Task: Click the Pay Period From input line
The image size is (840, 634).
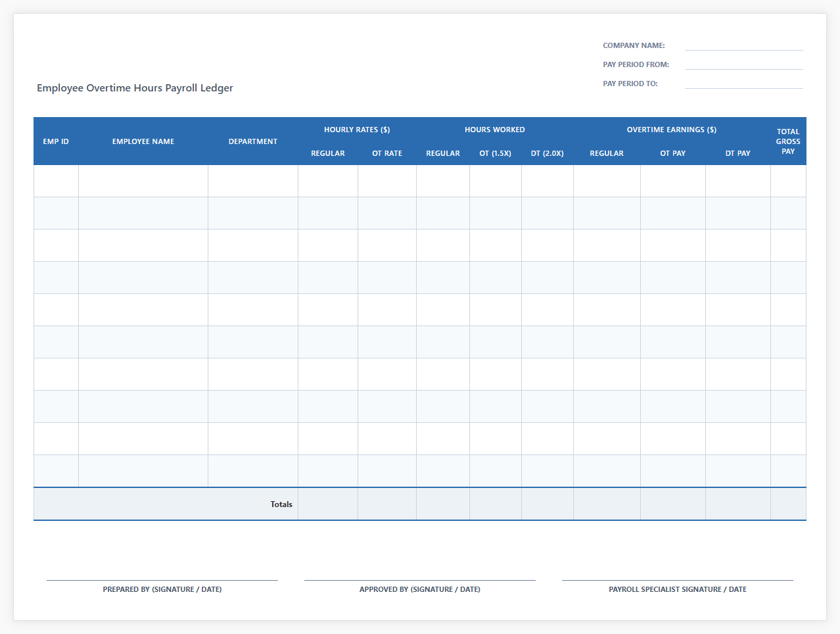Action: [x=743, y=64]
